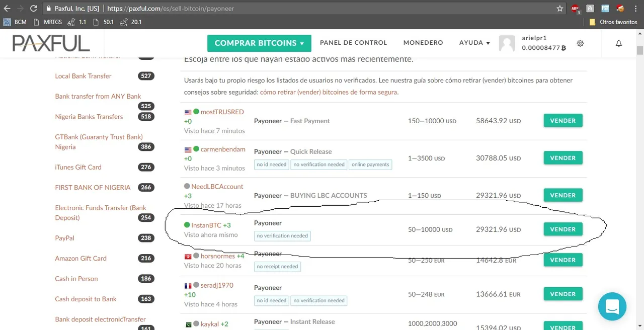Viewport: 644px width, 330px height.
Task: Click the browser forward arrow
Action: [21, 9]
